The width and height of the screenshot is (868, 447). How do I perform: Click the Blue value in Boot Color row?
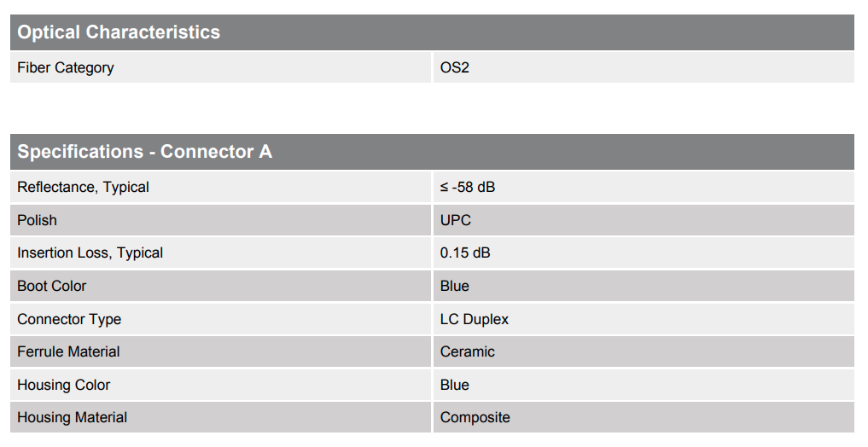(x=455, y=286)
